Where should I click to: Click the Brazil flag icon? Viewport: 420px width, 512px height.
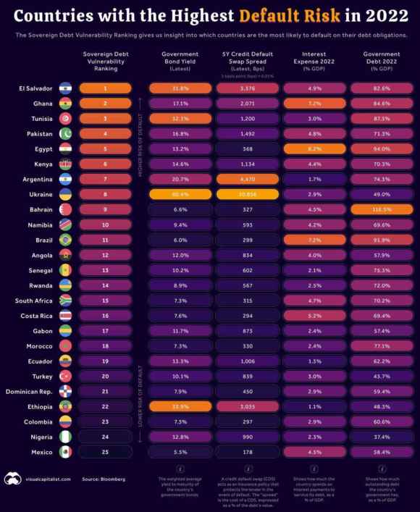pos(65,240)
